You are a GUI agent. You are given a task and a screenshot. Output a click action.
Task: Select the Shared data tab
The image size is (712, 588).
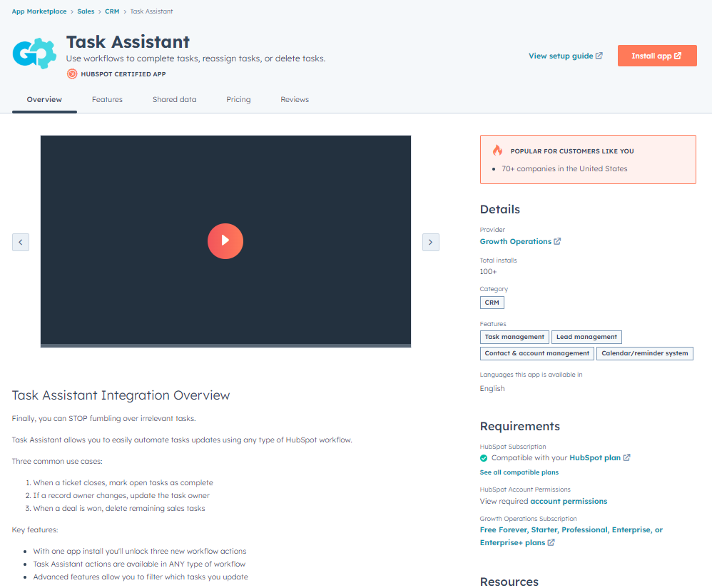(x=174, y=99)
